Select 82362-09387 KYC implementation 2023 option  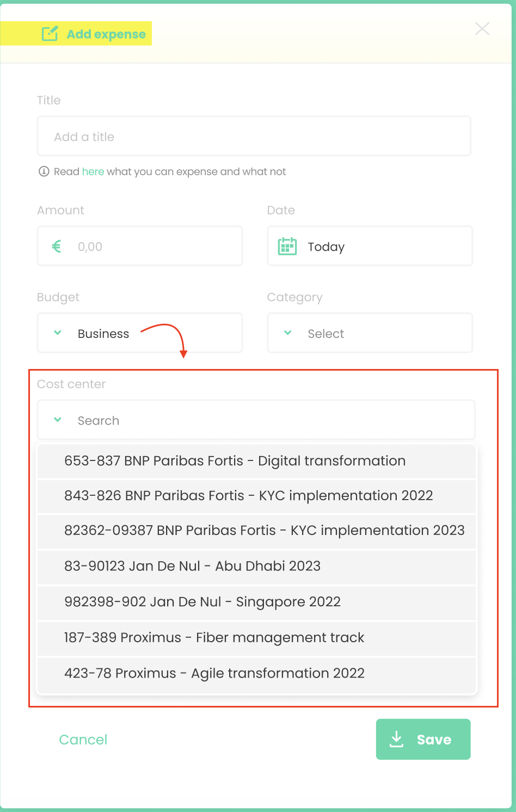256,531
